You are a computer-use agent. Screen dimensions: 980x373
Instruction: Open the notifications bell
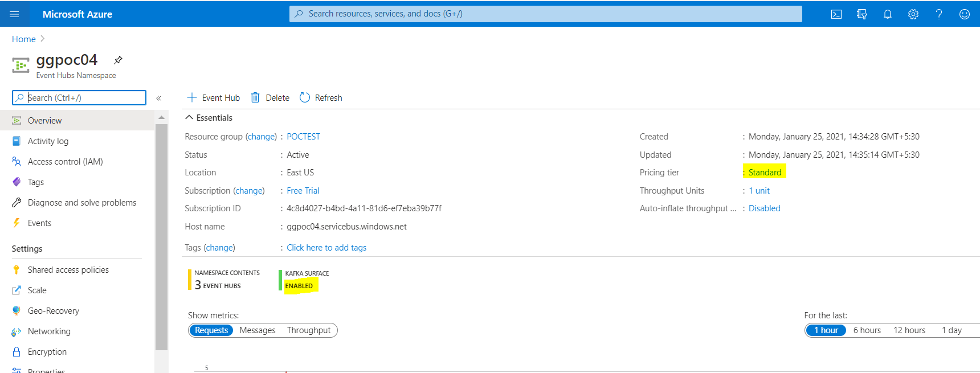pyautogui.click(x=887, y=14)
